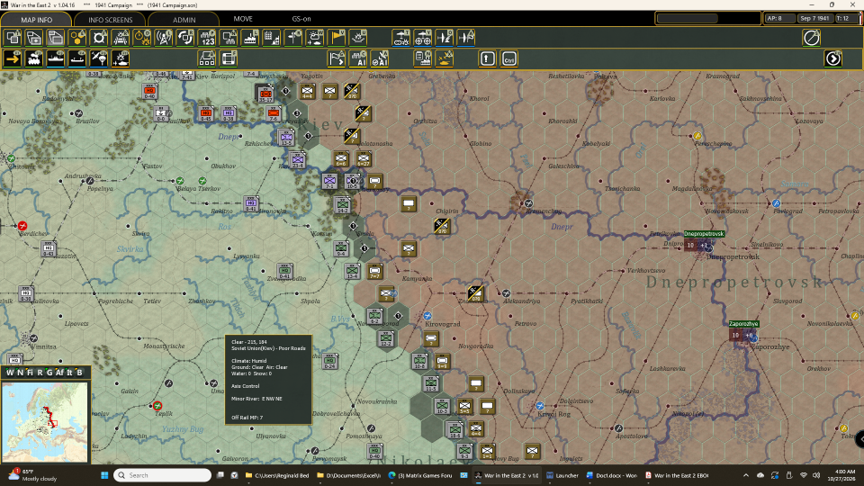
Task: Click the monitor with units icon
Action: click(x=228, y=38)
